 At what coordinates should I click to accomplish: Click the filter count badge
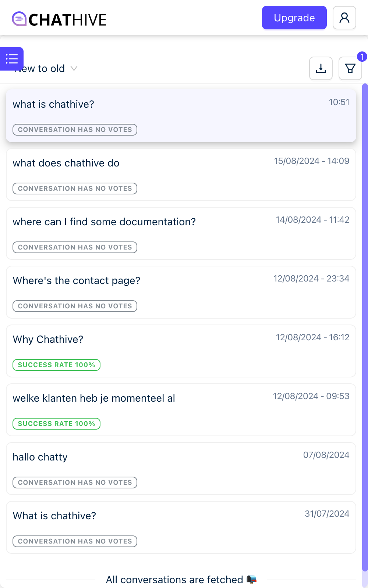362,57
